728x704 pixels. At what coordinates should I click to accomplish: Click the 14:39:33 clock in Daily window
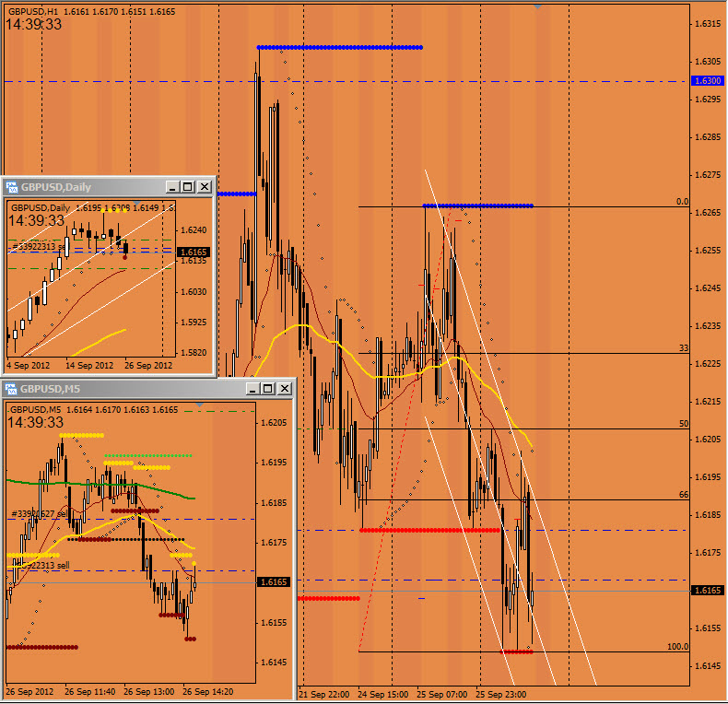click(36, 220)
